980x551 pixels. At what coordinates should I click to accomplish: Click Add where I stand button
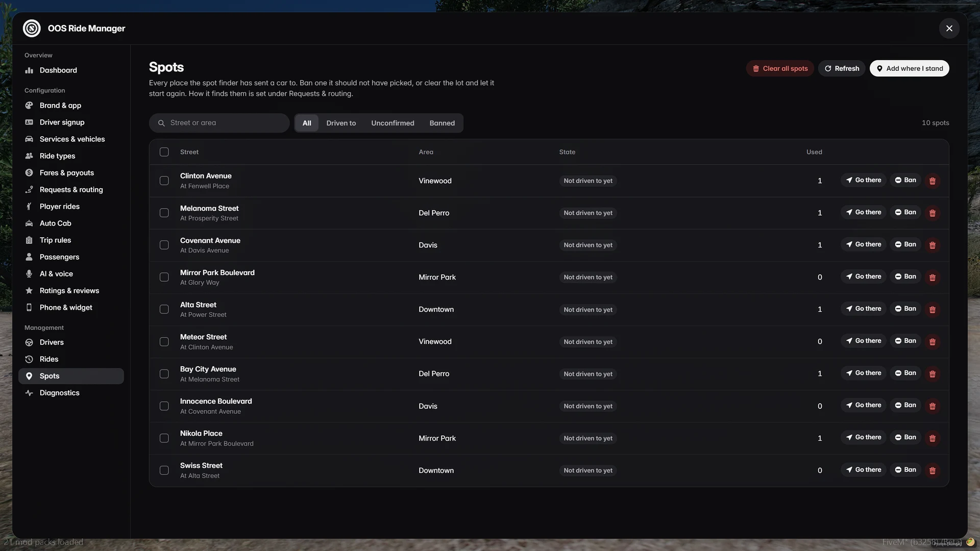click(910, 68)
